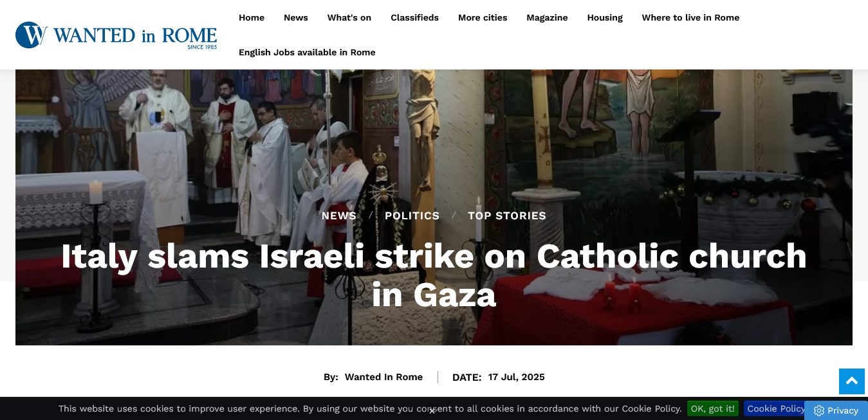Open the Home menu item

(x=252, y=17)
